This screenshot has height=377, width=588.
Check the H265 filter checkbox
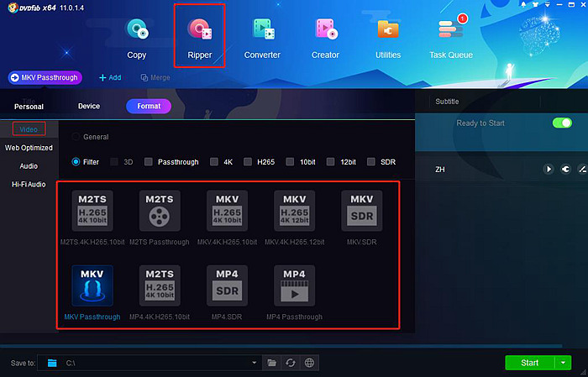(x=248, y=162)
